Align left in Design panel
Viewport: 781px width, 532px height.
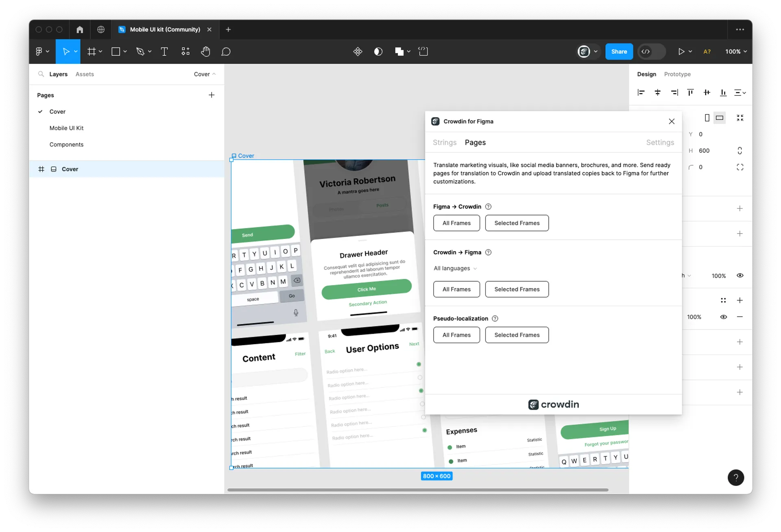[641, 93]
